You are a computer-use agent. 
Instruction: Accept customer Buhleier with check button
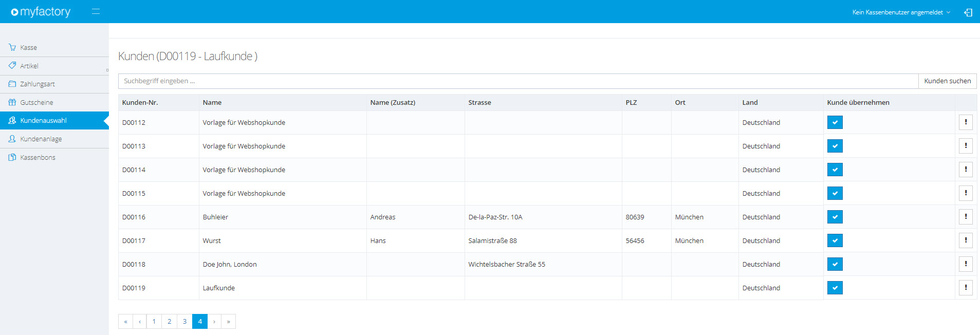[835, 217]
